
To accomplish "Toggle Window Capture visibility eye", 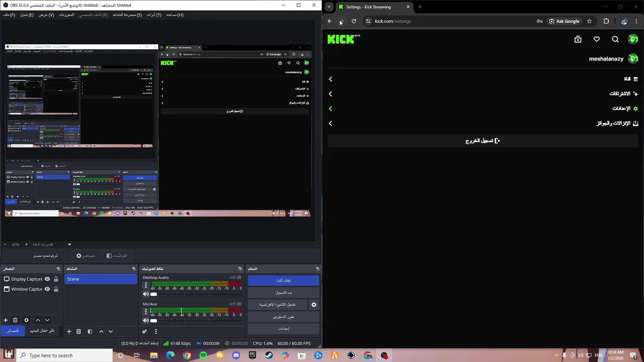I will point(47,289).
